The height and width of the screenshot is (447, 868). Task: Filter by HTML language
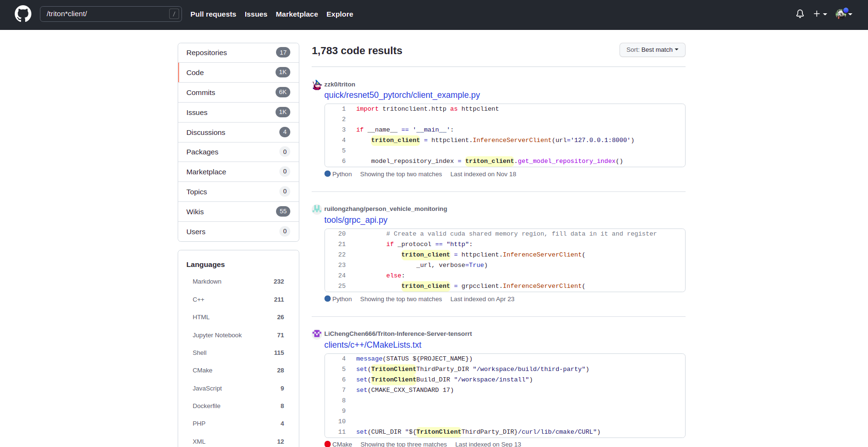(x=238, y=317)
